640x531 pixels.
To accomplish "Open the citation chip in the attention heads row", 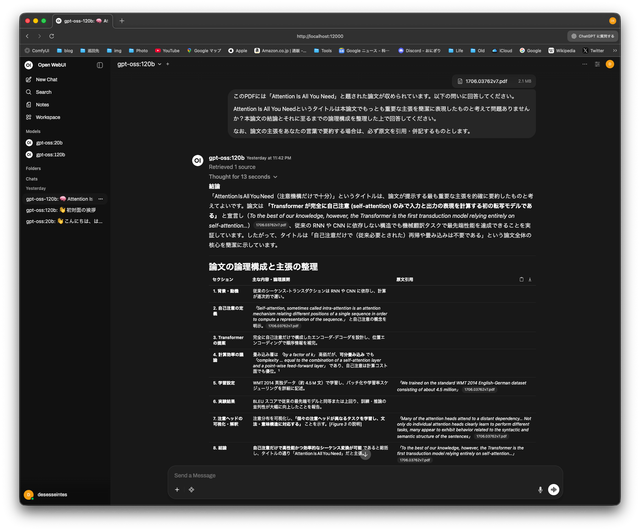I will [x=492, y=436].
